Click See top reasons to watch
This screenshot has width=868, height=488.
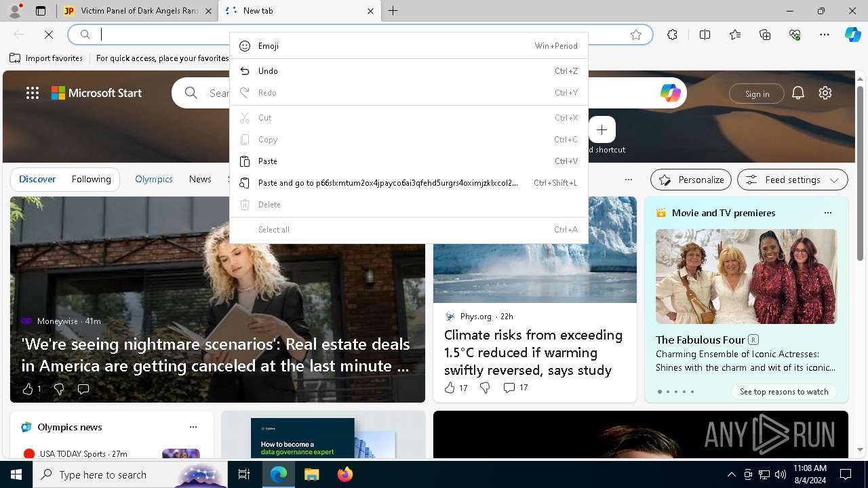[x=784, y=392]
